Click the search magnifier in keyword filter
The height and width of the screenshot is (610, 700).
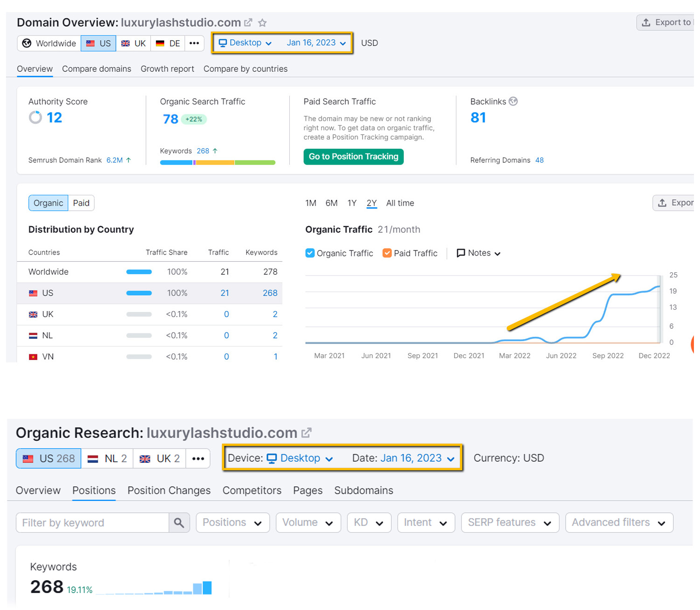tap(179, 523)
